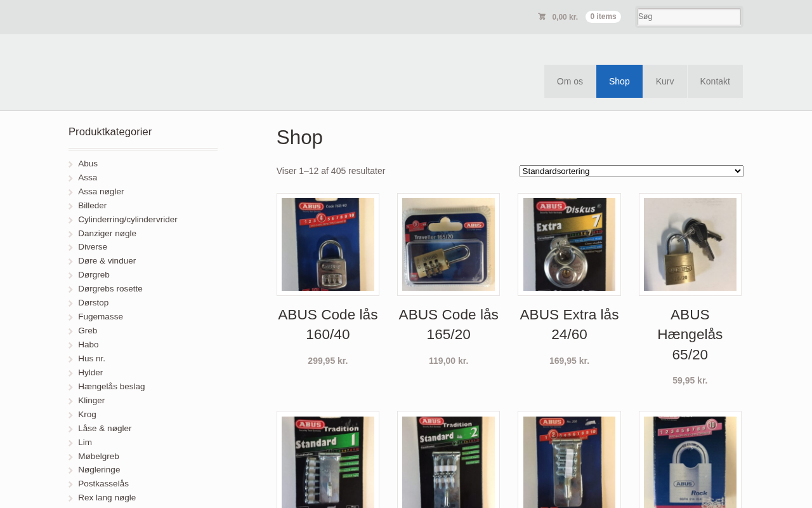812x508 pixels.
Task: Click the price 119,00 kr.
Action: click(x=449, y=361)
